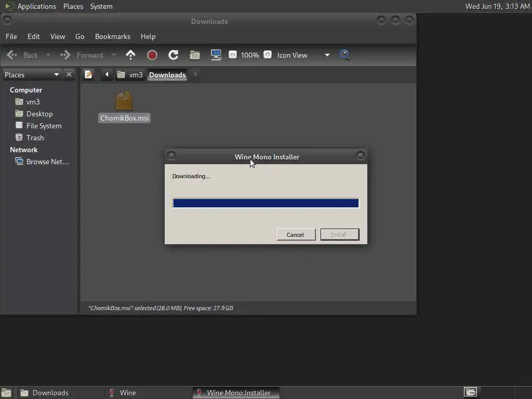Zoom out with the minus icon

pyautogui.click(x=232, y=55)
